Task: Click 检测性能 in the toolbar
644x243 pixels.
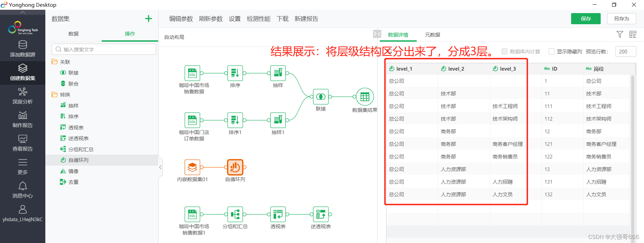Action: [x=259, y=19]
